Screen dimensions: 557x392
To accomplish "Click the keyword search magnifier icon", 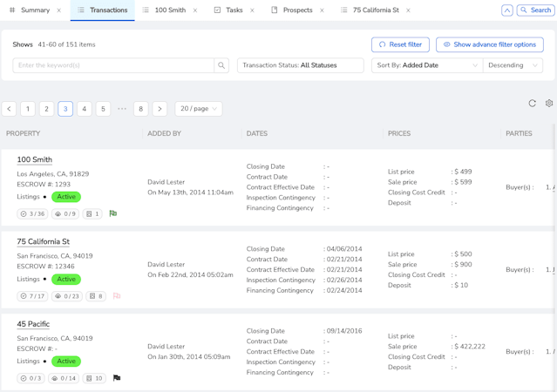I will 221,65.
